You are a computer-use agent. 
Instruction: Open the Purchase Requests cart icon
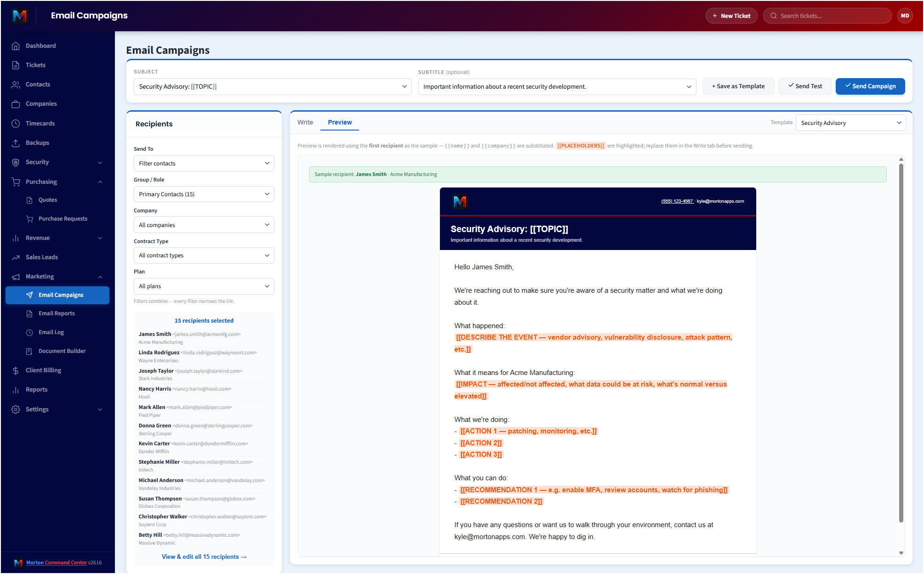pyautogui.click(x=29, y=219)
